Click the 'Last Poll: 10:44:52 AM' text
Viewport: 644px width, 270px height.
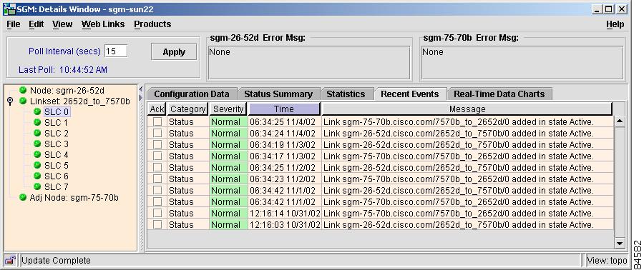click(x=63, y=70)
